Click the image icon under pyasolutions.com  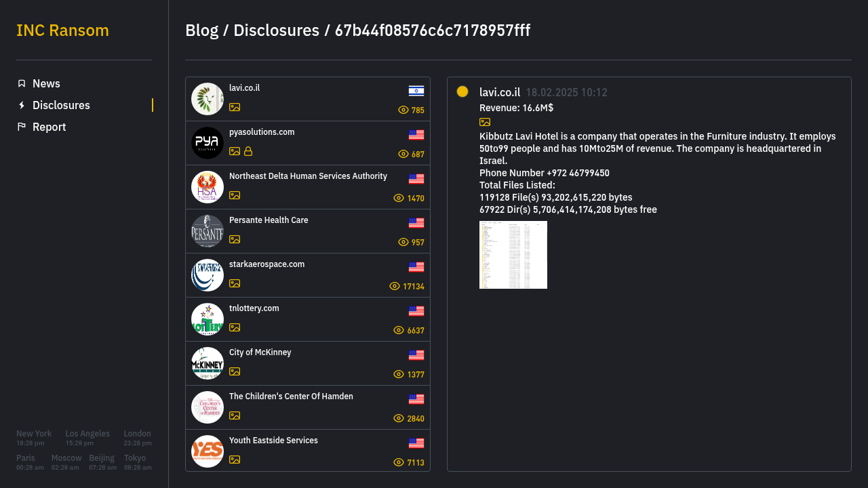[x=235, y=151]
